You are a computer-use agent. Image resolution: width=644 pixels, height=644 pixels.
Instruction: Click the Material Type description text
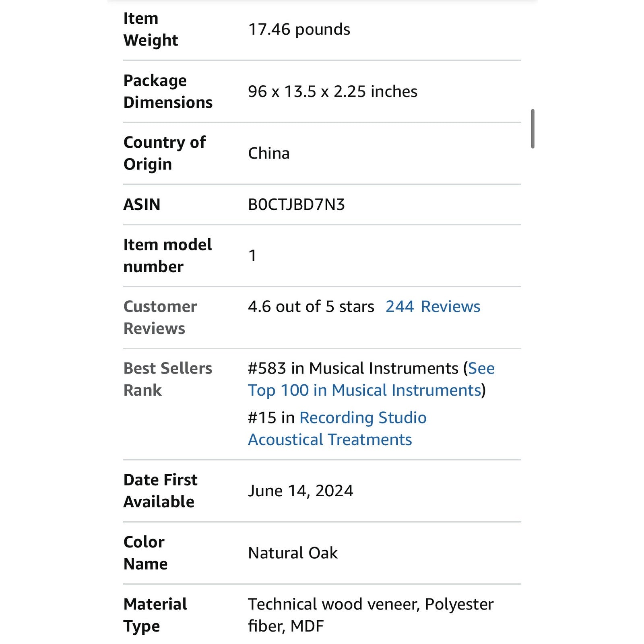click(371, 615)
